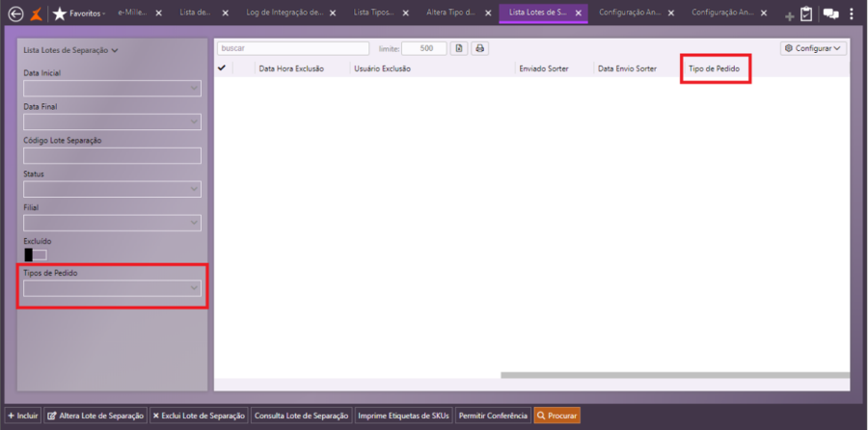This screenshot has height=430, width=868.
Task: Click Altera Lote de Separação button
Action: click(95, 416)
